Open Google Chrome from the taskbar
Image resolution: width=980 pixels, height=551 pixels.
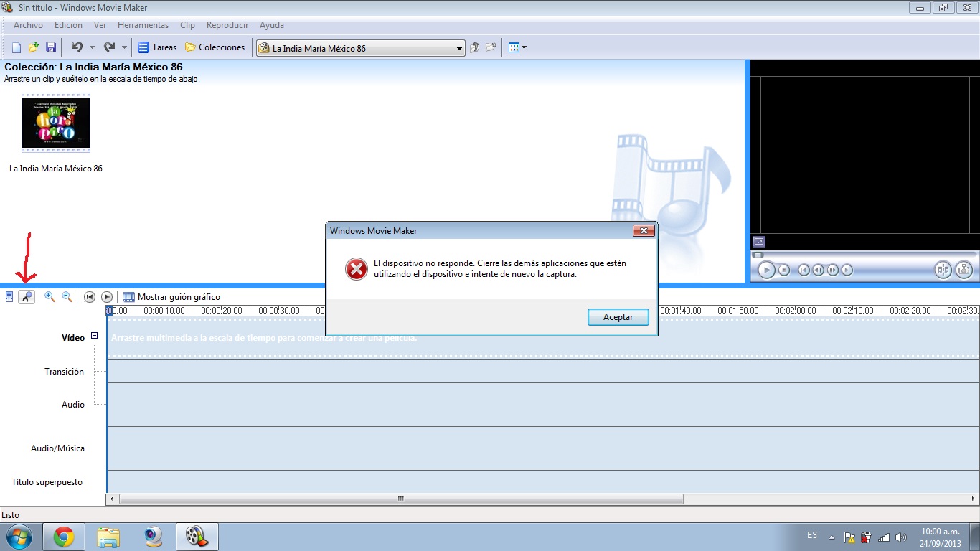(x=64, y=537)
